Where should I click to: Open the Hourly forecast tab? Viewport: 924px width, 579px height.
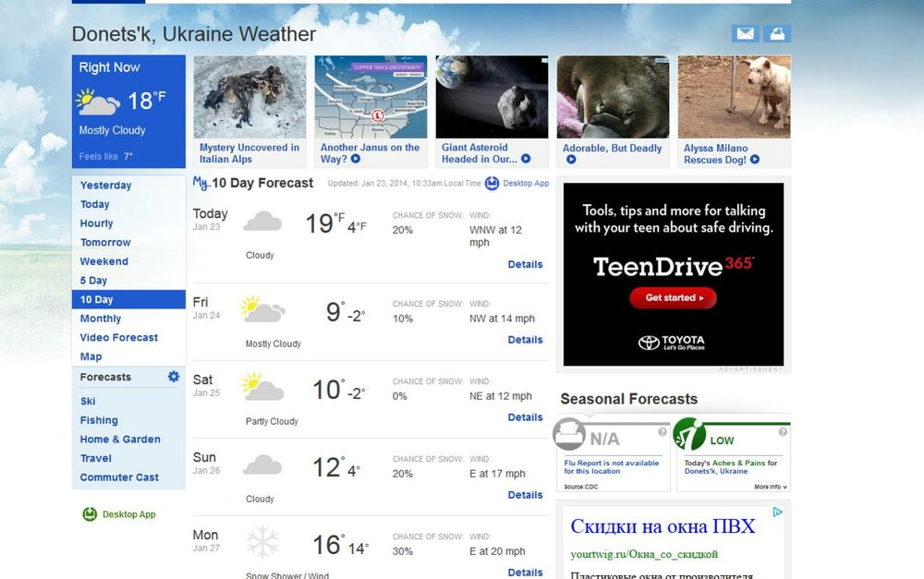[96, 223]
